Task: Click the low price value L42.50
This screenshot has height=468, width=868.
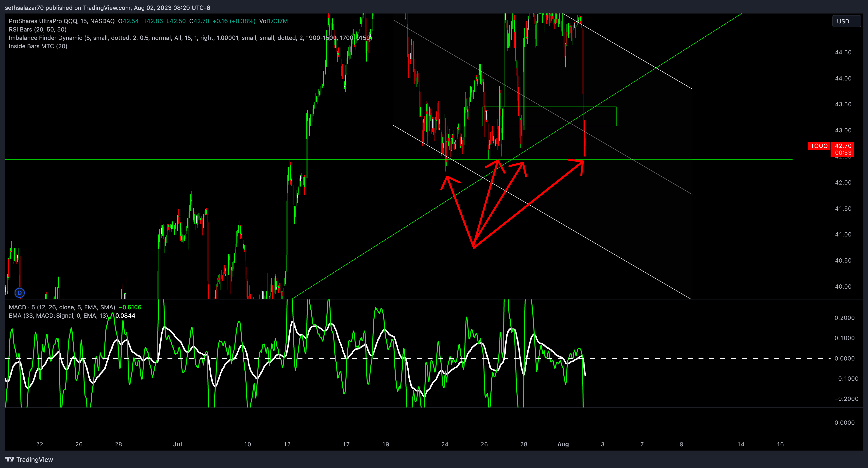Action: [x=176, y=21]
